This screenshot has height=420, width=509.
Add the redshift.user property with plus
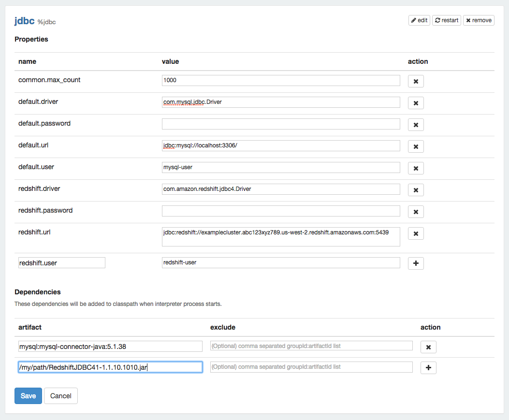[x=416, y=263]
